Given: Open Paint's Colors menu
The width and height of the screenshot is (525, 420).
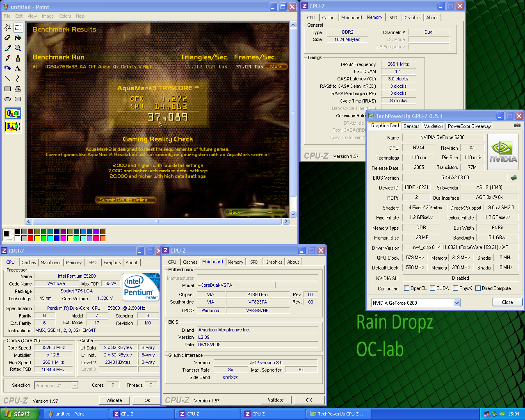Looking at the screenshot, I should point(65,16).
